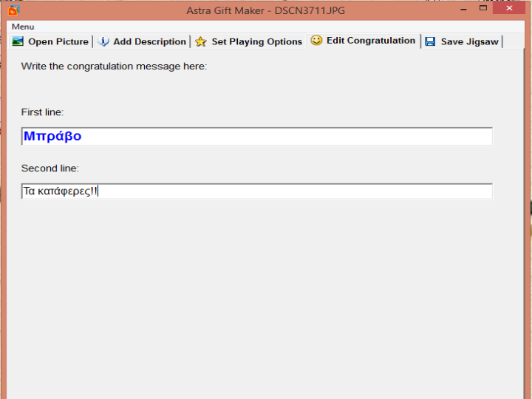Click the First line input containing Μπράβο
Screen dimensions: 532x399
point(257,137)
